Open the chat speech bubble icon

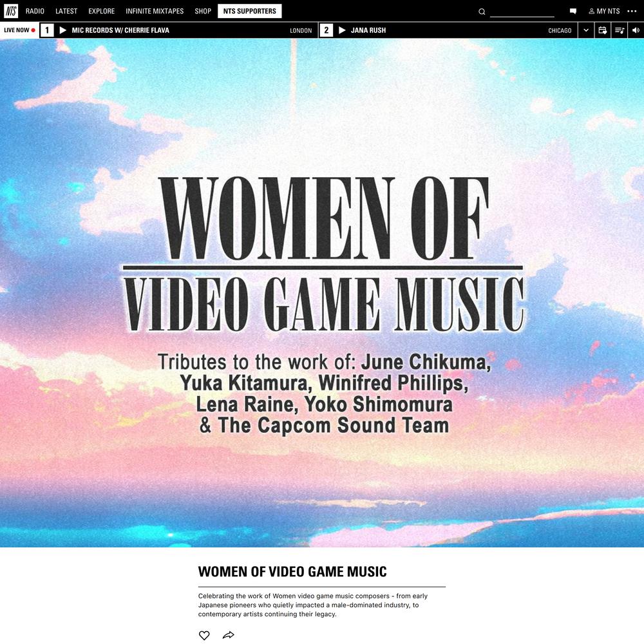pos(573,12)
